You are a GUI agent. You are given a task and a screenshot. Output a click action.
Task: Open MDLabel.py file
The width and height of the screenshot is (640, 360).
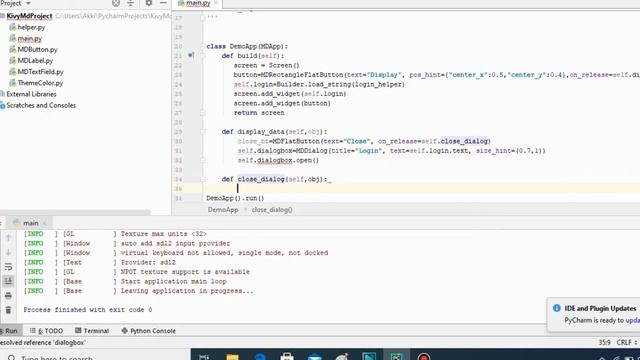point(35,60)
